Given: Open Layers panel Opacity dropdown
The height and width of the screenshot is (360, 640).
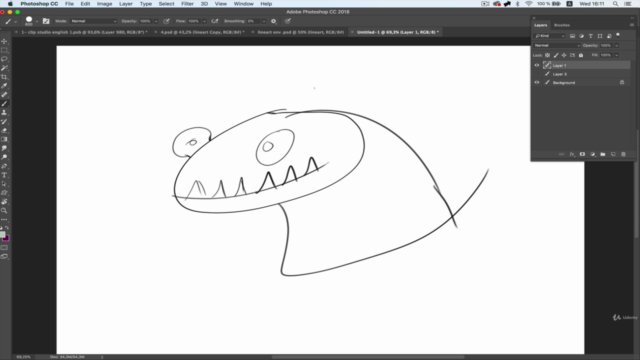Looking at the screenshot, I should [617, 45].
